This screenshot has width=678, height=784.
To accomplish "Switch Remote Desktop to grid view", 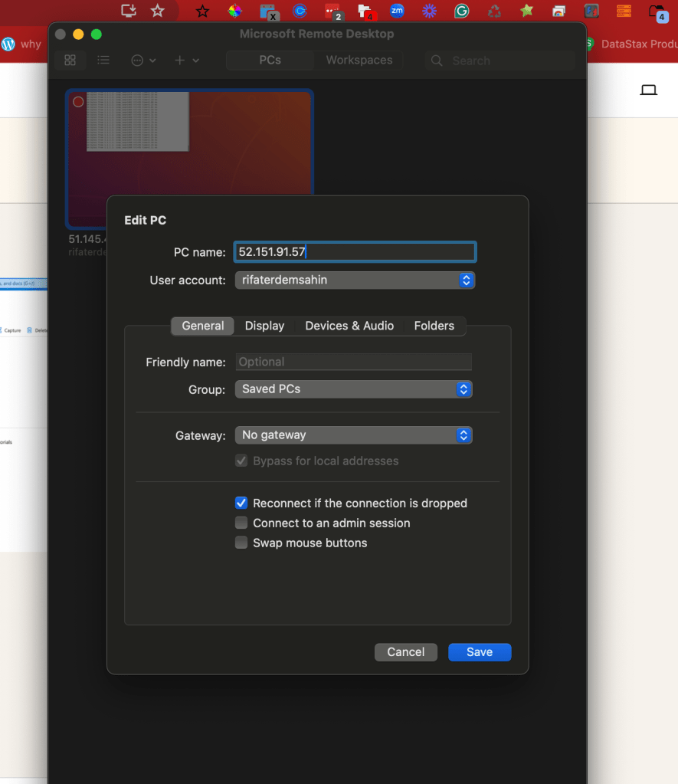I will click(x=70, y=61).
